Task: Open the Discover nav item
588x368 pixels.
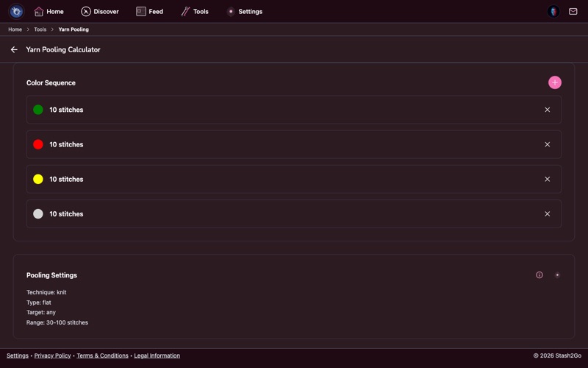Action: (100, 12)
